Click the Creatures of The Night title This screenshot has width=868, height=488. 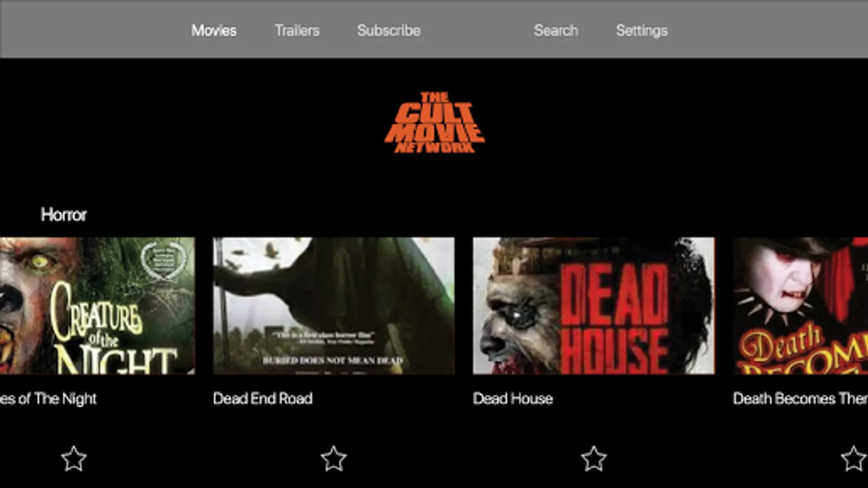point(48,399)
